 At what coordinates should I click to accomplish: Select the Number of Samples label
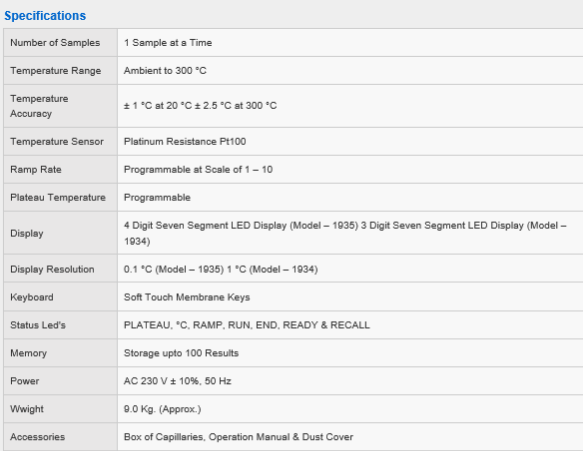tap(55, 43)
